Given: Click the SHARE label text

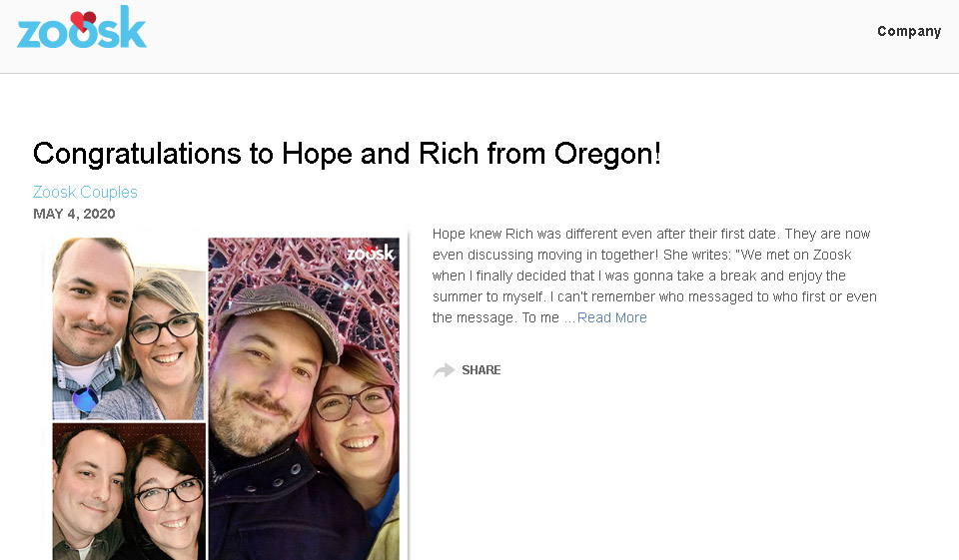Looking at the screenshot, I should 480,370.
